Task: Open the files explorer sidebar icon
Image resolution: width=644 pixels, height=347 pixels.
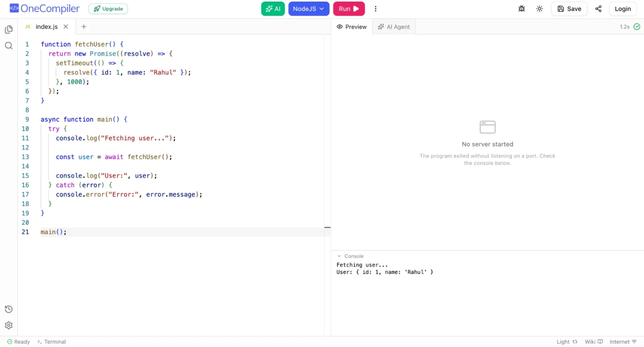Action: pos(8,29)
